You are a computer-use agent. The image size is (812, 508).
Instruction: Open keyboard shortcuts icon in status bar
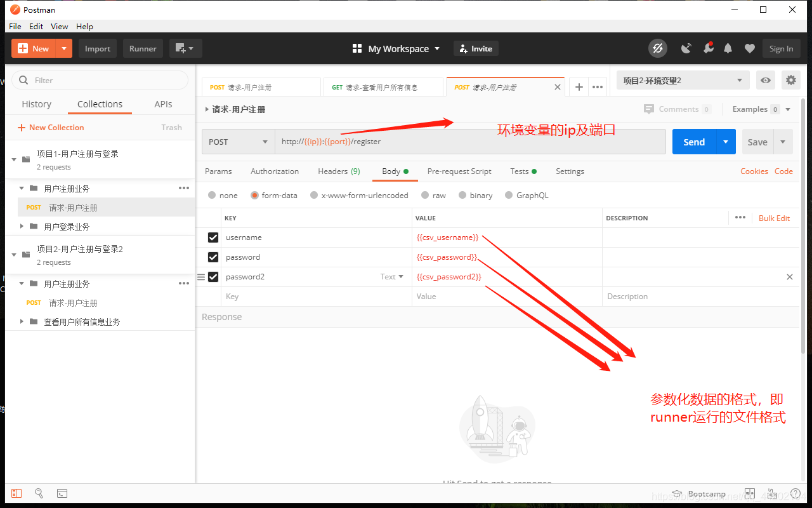[772, 493]
